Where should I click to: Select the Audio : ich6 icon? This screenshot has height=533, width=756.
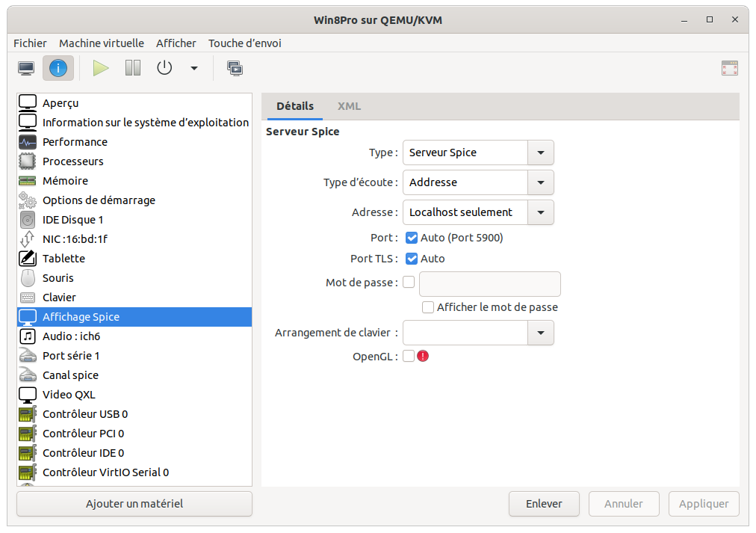point(28,336)
